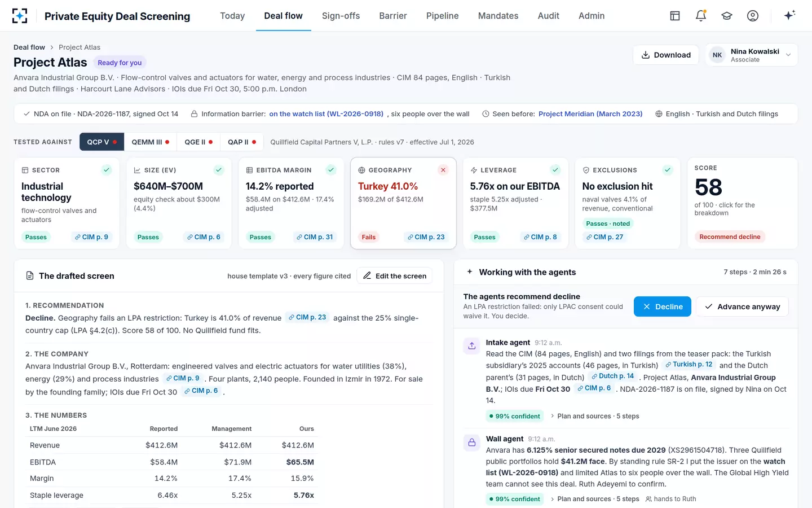The height and width of the screenshot is (508, 812).
Task: Open the graduation cap learning icon
Action: tap(727, 16)
